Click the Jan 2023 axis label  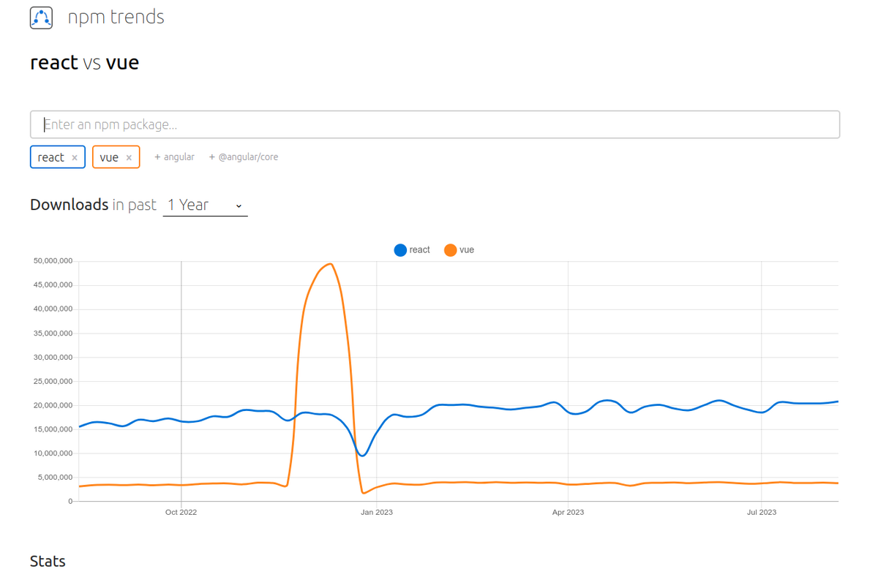[377, 513]
